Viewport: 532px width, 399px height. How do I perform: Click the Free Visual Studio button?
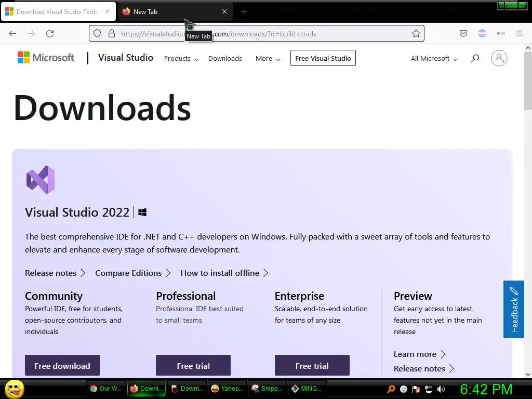[323, 58]
